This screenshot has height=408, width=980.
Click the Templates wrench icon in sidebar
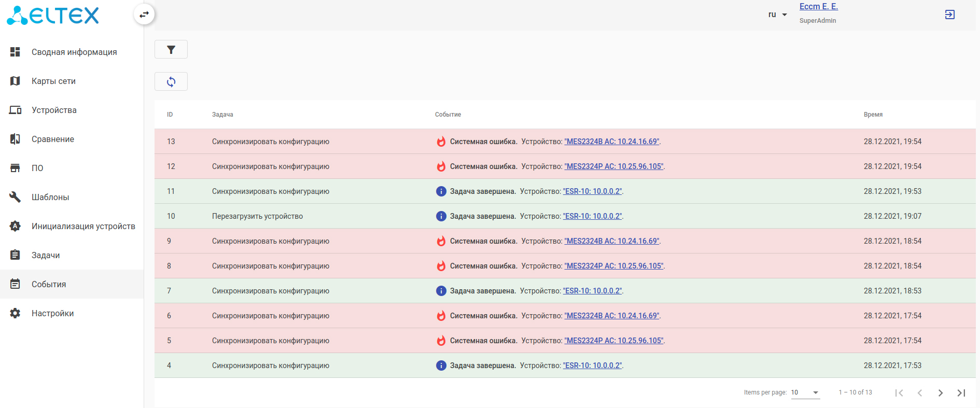16,197
